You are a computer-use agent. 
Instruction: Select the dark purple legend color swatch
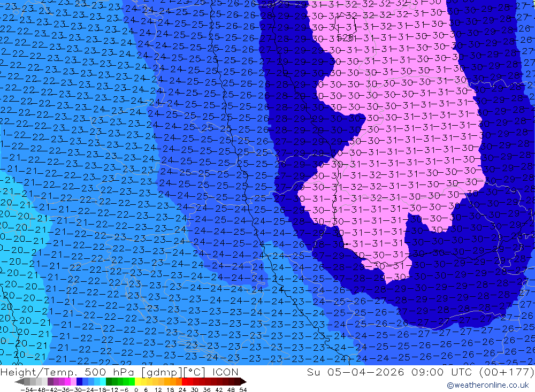(50, 381)
